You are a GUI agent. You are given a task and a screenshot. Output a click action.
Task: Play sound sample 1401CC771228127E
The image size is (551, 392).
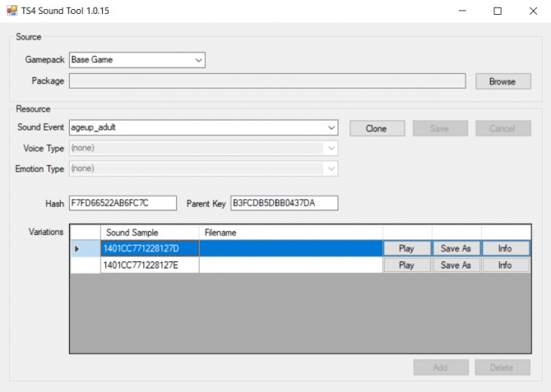tap(406, 265)
